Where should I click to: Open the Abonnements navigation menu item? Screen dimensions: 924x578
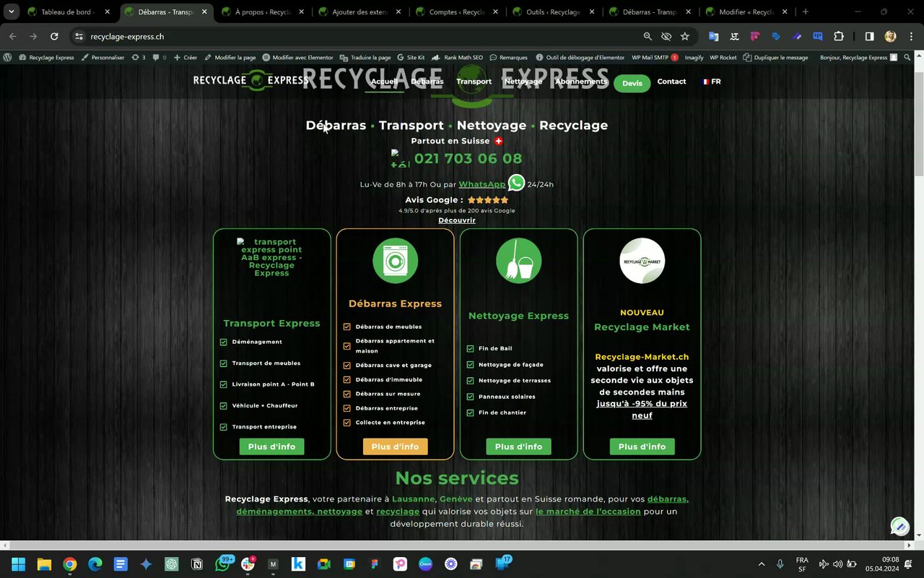(581, 82)
